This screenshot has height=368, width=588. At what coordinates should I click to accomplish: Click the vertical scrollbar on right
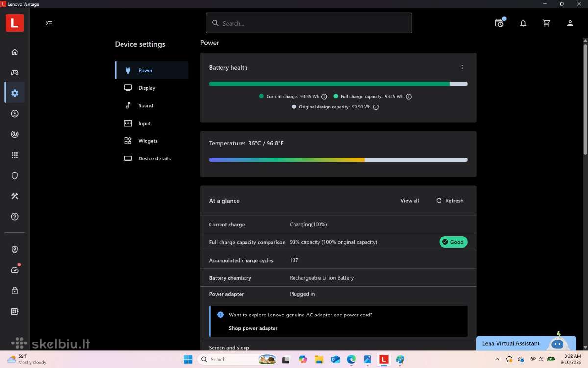(x=585, y=98)
